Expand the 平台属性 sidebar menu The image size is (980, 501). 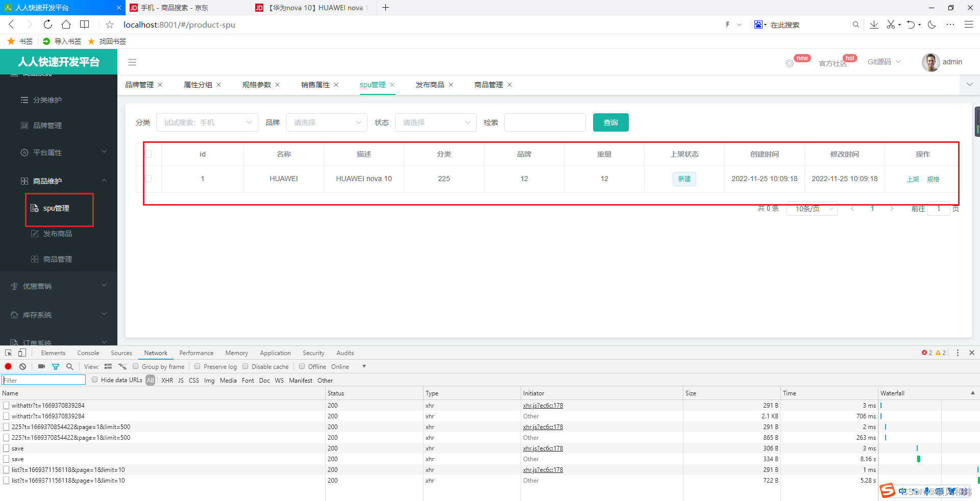(x=59, y=153)
